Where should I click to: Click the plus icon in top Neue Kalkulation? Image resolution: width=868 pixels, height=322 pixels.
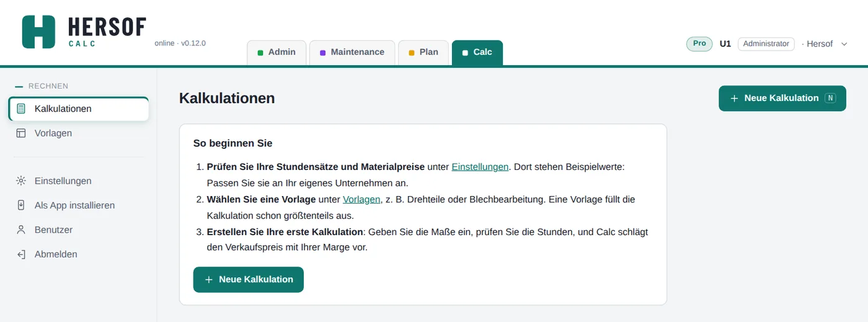pos(734,98)
